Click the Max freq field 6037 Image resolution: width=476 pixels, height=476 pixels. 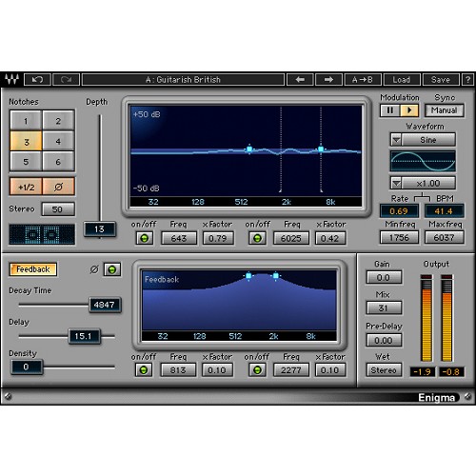[444, 237]
